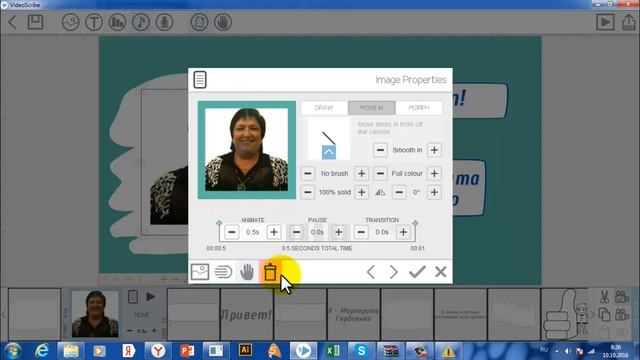Increase the ANIMATE time

pyautogui.click(x=274, y=232)
